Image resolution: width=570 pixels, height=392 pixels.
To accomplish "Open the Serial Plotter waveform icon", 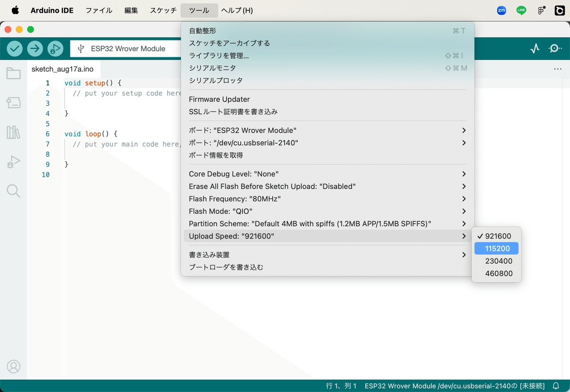I will [x=535, y=48].
